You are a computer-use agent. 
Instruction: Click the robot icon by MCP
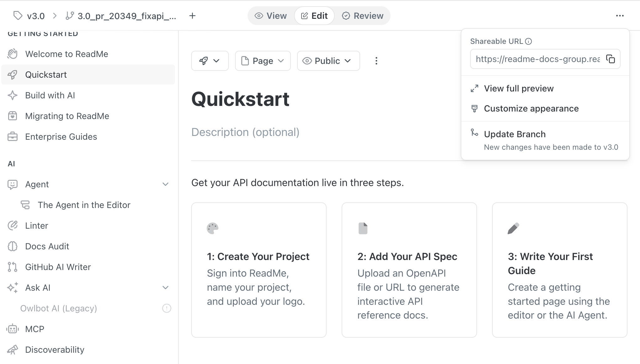[13, 329]
